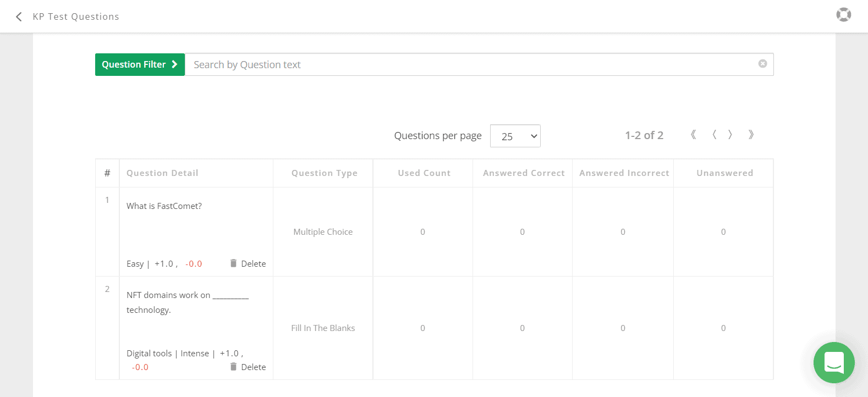Clear search using the x icon
The image size is (868, 397).
click(x=762, y=64)
